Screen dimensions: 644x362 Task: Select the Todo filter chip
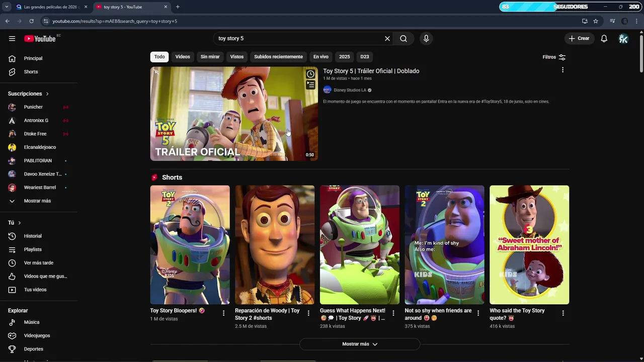tap(159, 57)
